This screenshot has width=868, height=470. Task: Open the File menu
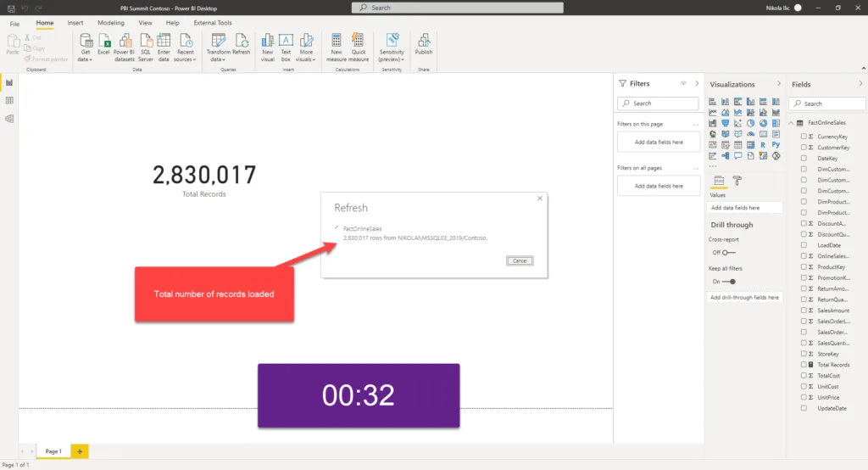click(x=14, y=23)
